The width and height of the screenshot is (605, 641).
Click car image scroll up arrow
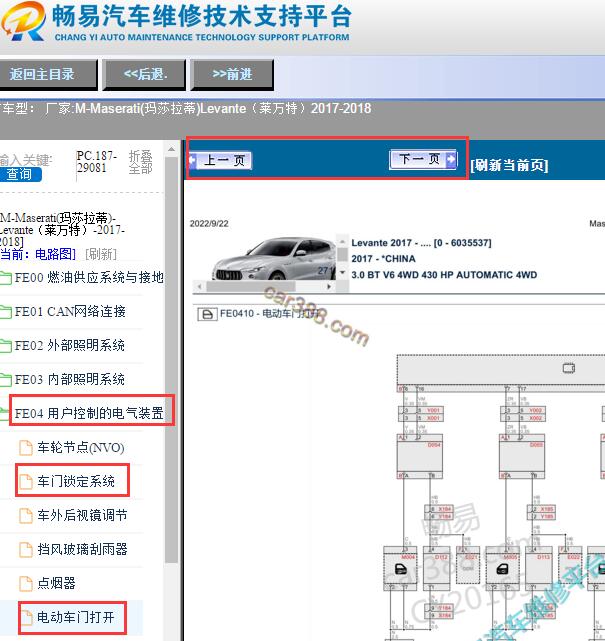point(343,242)
